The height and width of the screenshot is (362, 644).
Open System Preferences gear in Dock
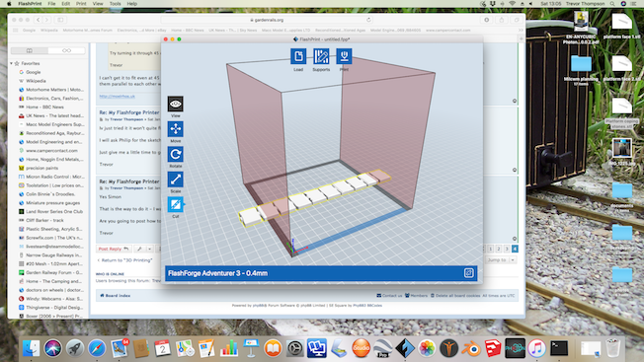tap(295, 348)
